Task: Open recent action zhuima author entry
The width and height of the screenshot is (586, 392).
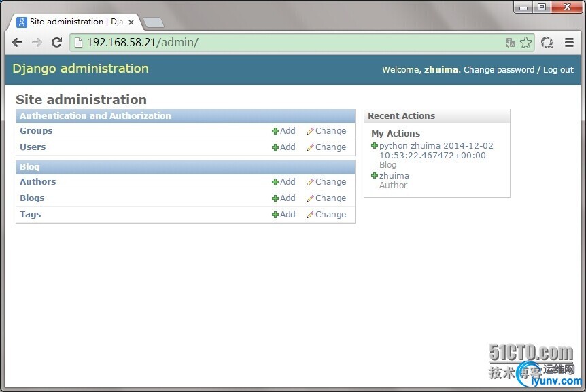Action: tap(394, 175)
